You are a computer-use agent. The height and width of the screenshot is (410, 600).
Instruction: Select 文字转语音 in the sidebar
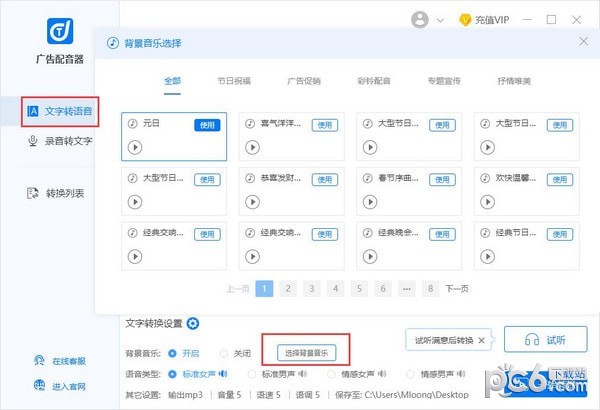point(60,111)
